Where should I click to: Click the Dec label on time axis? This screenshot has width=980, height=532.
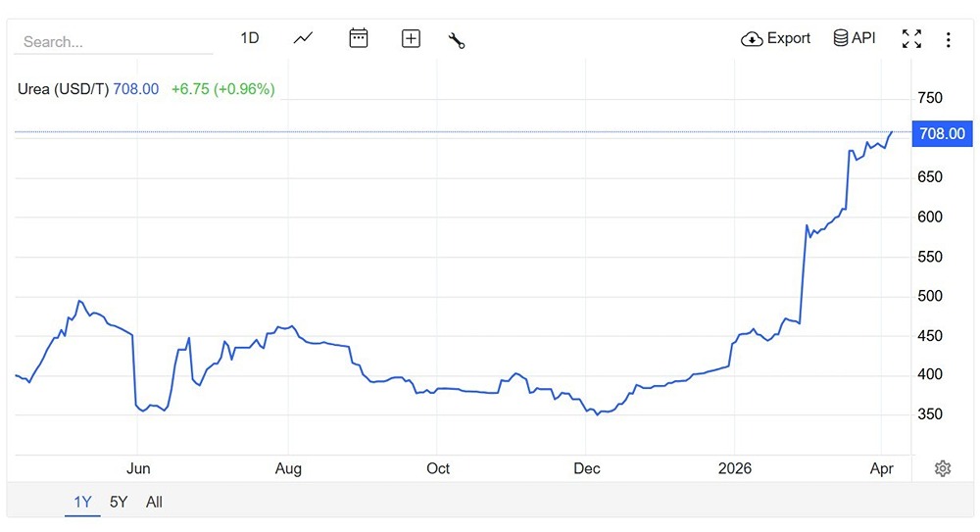click(x=587, y=468)
